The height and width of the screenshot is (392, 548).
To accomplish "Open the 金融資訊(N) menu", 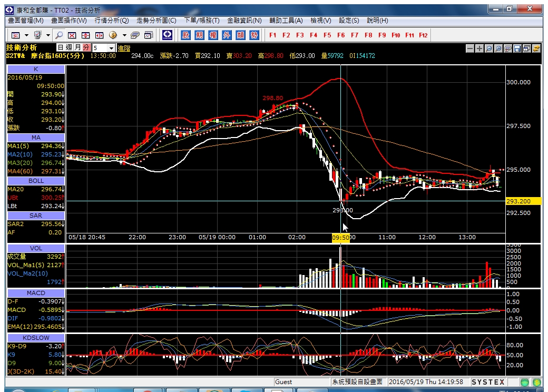I will pos(244,21).
